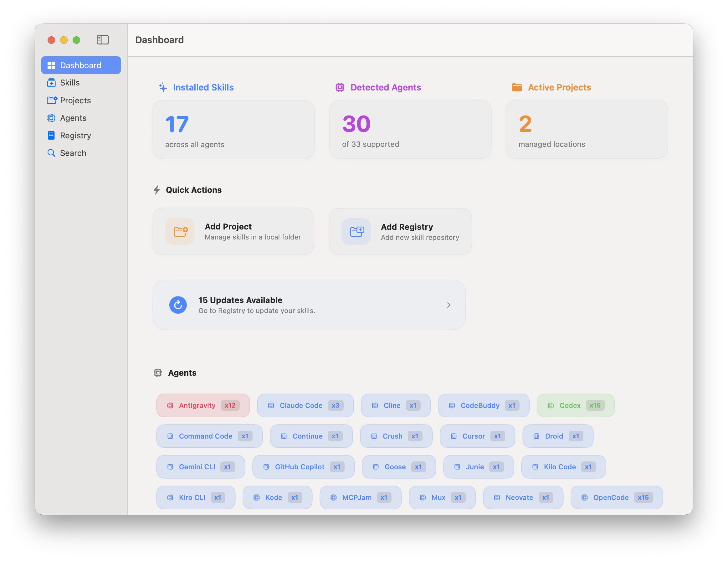Select the red Antigravity agent chip
Viewport: 728px width, 561px height.
(203, 405)
